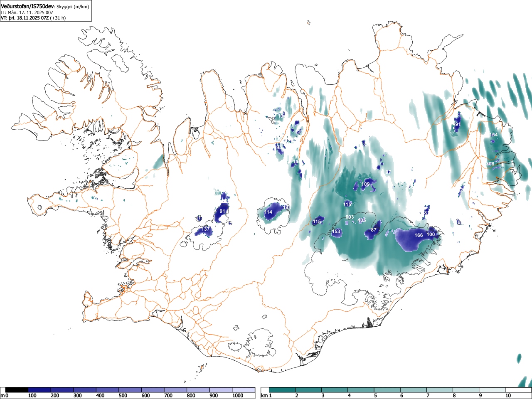Click the 200 tick label in meter legend

pyautogui.click(x=55, y=396)
